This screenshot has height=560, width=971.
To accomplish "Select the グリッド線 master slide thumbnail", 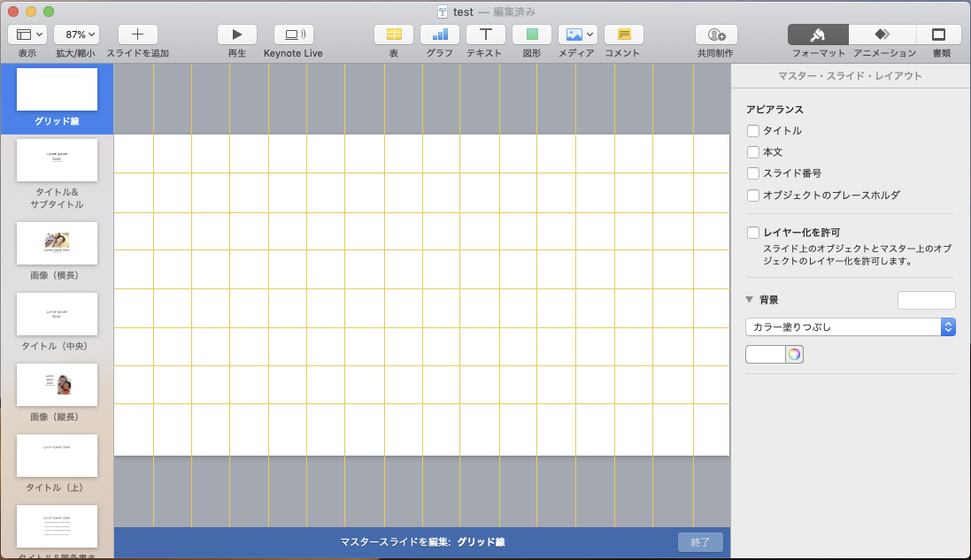I will click(57, 89).
